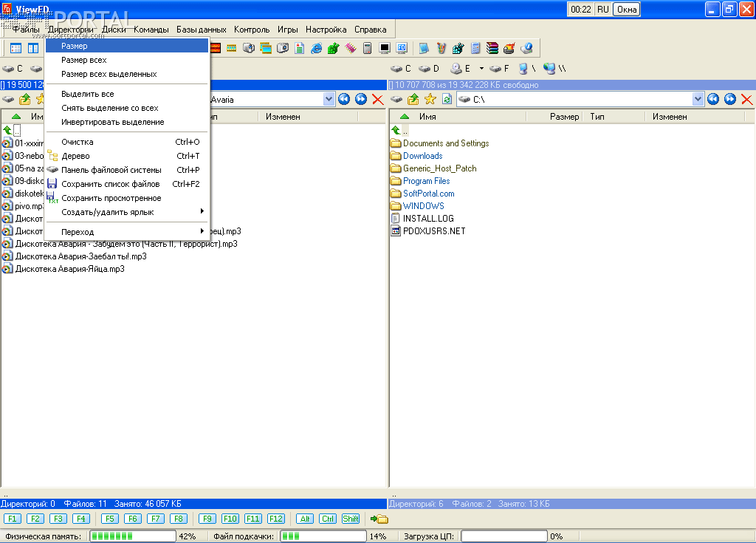Open the Настройка menu
Screen dimensions: 756x543
point(326,30)
